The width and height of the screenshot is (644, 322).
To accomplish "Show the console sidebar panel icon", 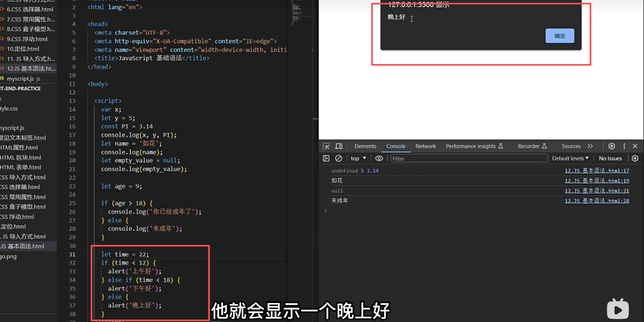I will [x=326, y=158].
